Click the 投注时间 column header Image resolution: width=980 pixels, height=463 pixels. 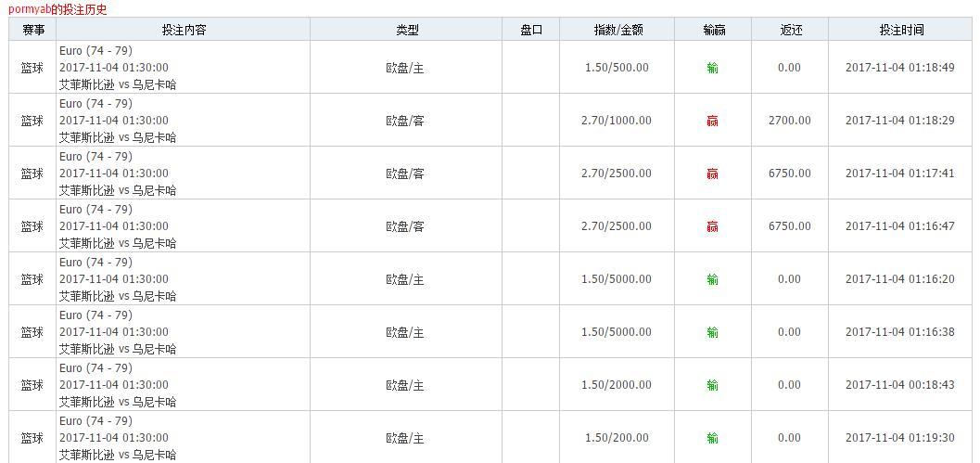[901, 30]
